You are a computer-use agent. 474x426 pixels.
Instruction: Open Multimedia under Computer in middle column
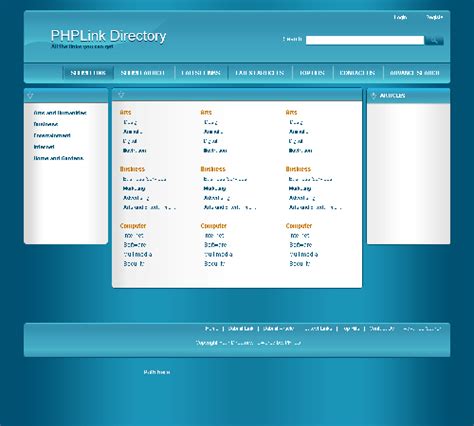click(x=219, y=254)
